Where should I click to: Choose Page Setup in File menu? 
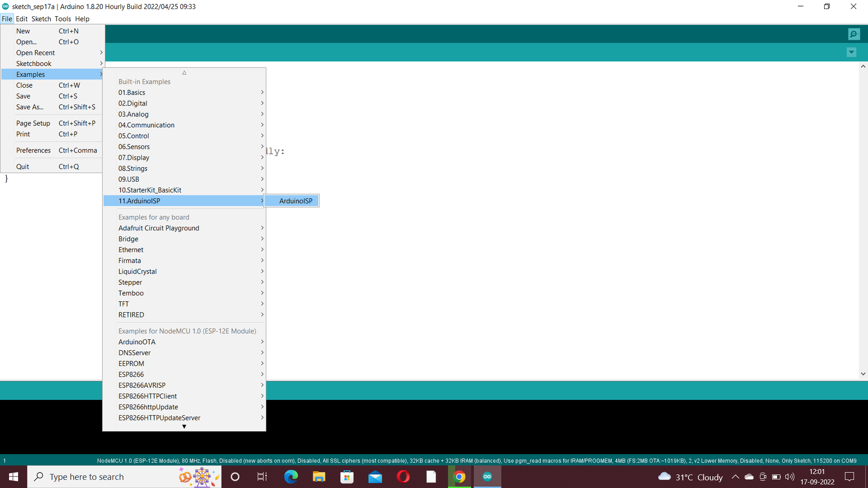(x=52, y=123)
